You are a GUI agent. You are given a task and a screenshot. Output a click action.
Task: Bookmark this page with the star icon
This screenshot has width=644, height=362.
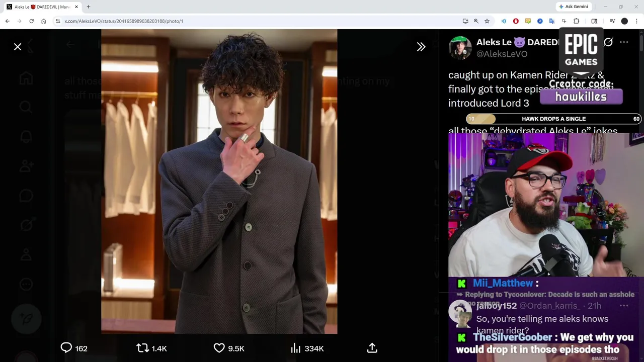coord(487,21)
